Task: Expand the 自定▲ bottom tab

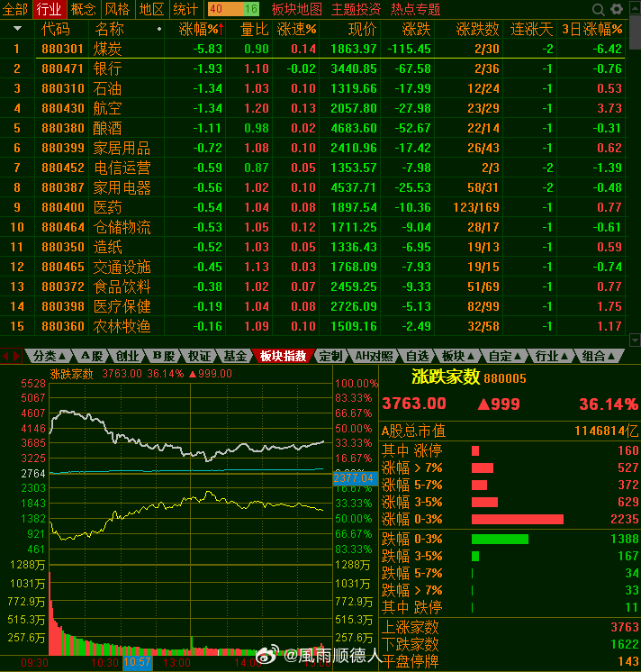Action: tap(505, 356)
